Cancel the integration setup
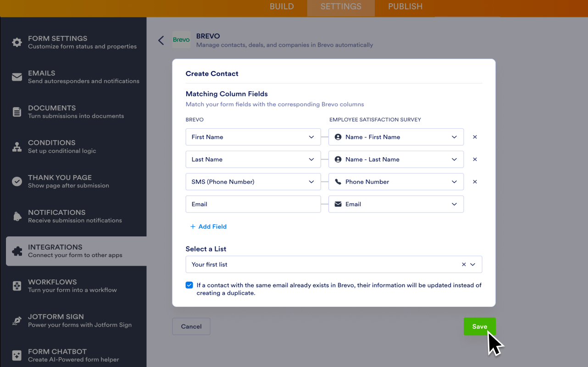 (191, 326)
